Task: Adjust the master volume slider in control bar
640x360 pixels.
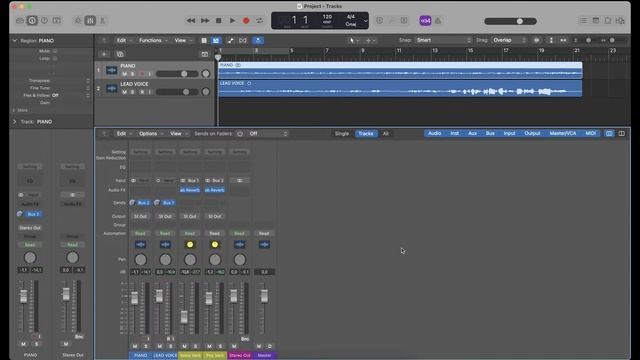Action: click(x=510, y=21)
